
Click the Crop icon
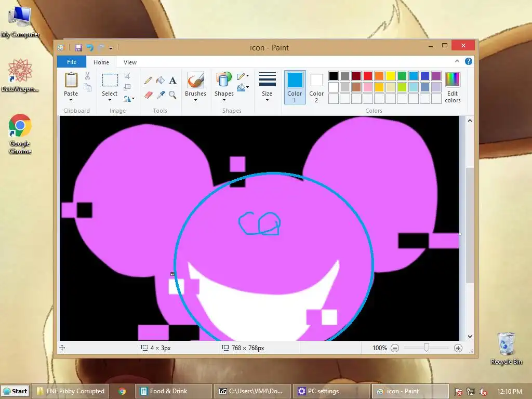click(x=127, y=76)
